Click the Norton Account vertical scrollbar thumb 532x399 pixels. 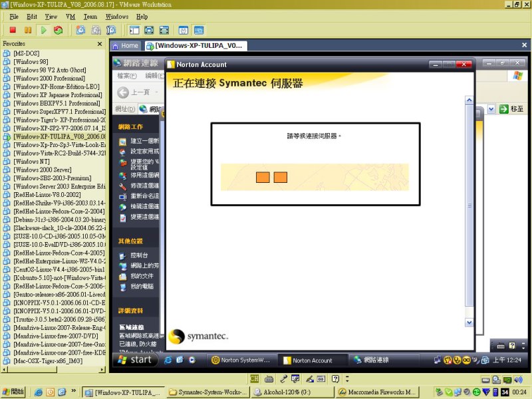click(x=469, y=205)
